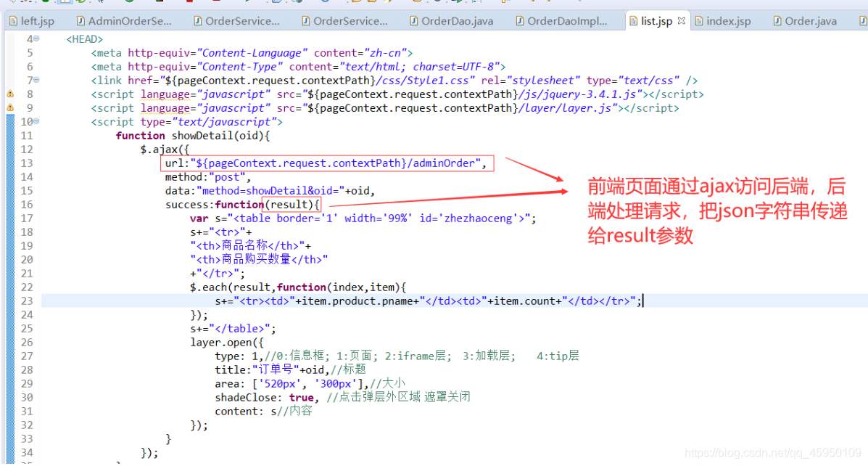Click the Content-Language meta tag line
Viewport: 868px width, 466px height.
(252, 53)
